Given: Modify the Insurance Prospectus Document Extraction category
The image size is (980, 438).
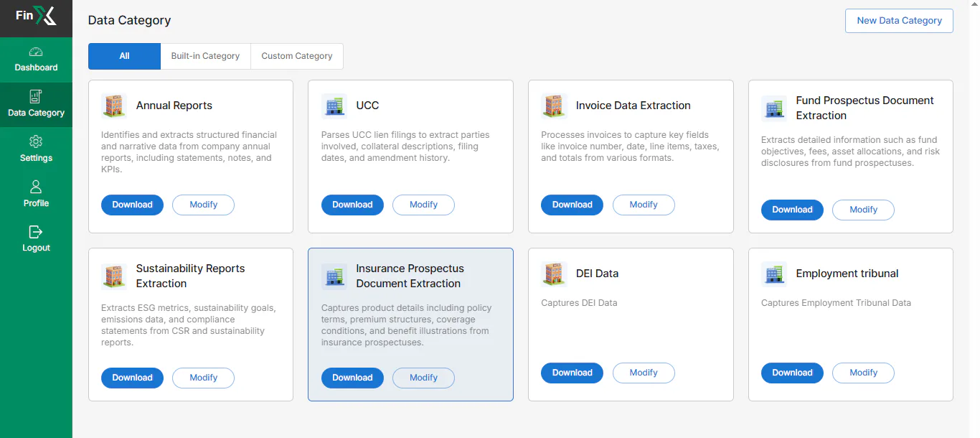Looking at the screenshot, I should point(423,378).
